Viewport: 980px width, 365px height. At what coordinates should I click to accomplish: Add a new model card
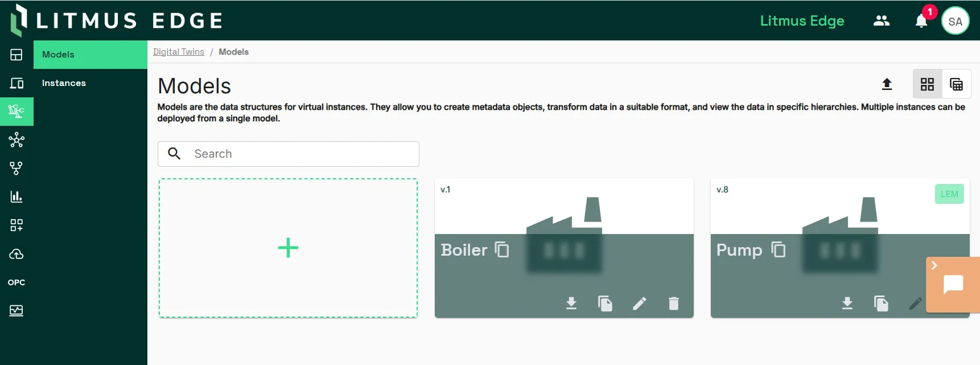(x=288, y=248)
